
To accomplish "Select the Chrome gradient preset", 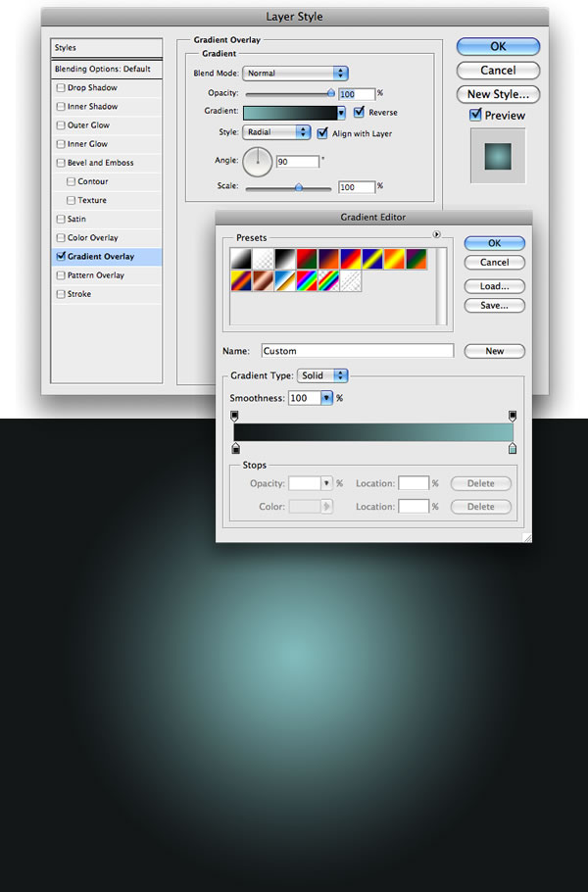I will [285, 281].
